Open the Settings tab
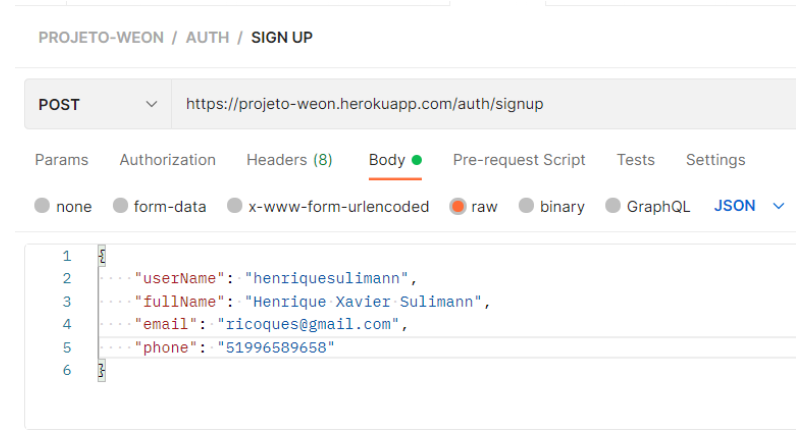805x433 pixels. [x=715, y=160]
